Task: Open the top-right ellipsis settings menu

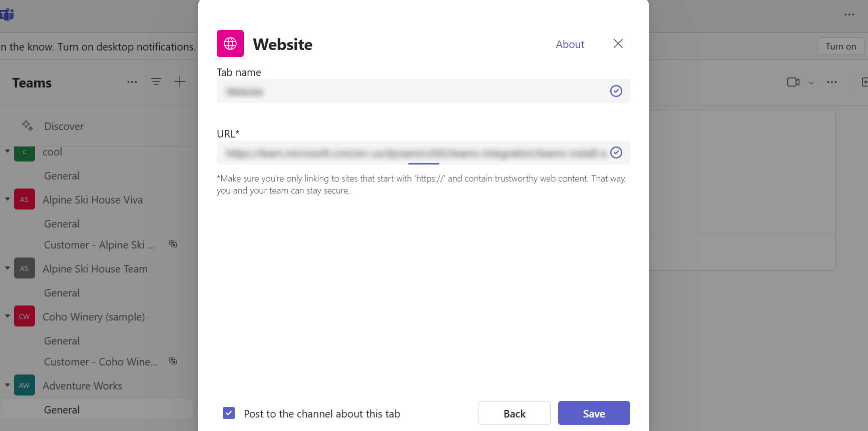Action: (x=849, y=14)
